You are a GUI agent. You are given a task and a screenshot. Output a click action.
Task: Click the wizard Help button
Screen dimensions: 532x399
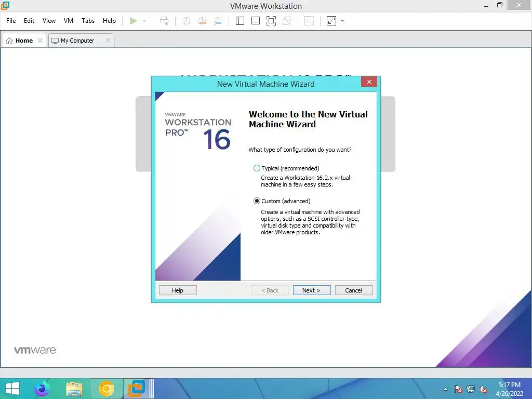178,290
